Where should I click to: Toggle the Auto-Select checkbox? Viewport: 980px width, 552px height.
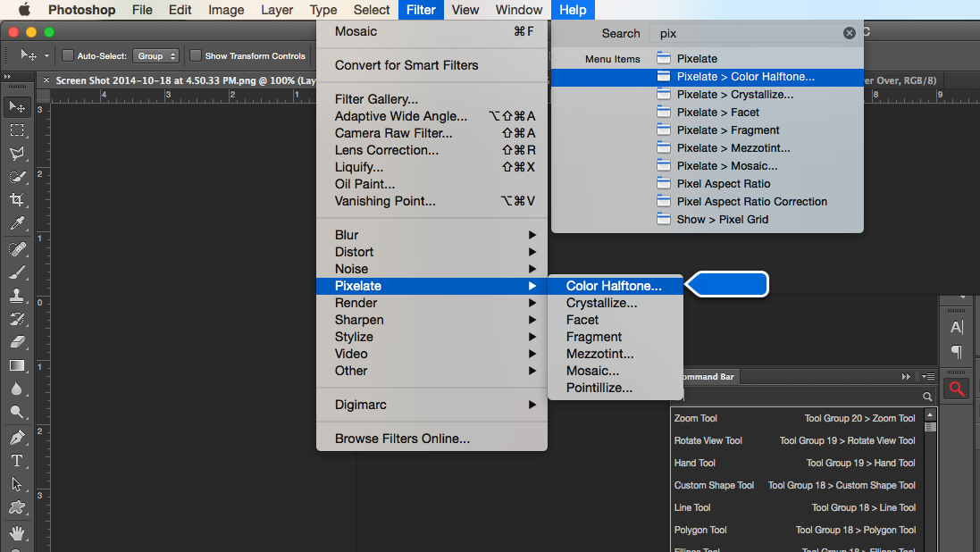pos(68,55)
